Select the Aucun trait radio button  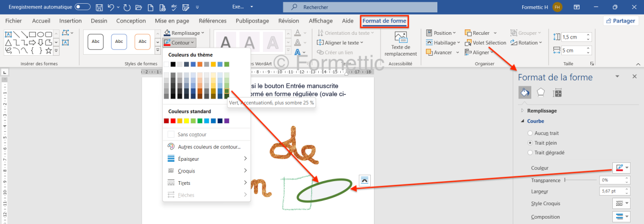[531, 132]
